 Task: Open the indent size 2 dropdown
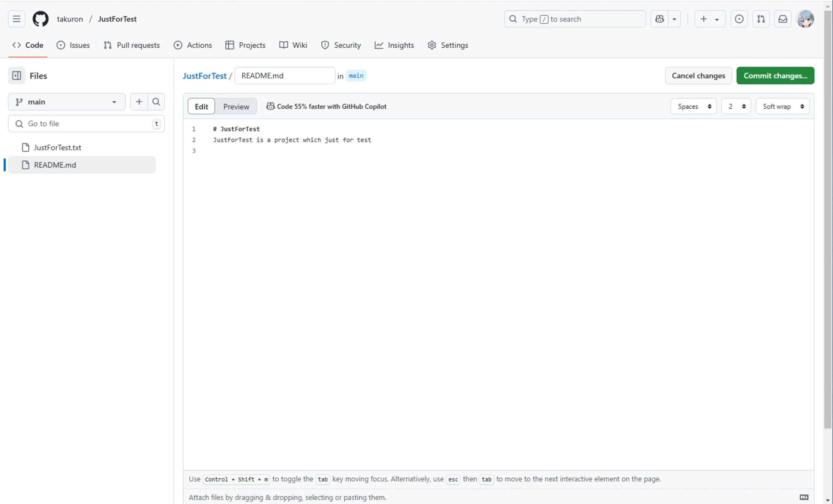(736, 106)
